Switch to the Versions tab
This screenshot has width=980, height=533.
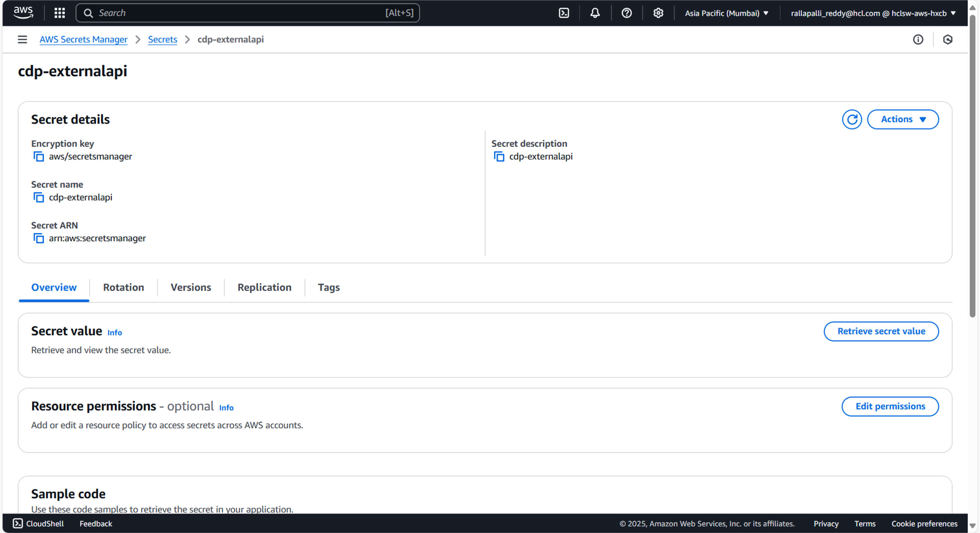[190, 287]
